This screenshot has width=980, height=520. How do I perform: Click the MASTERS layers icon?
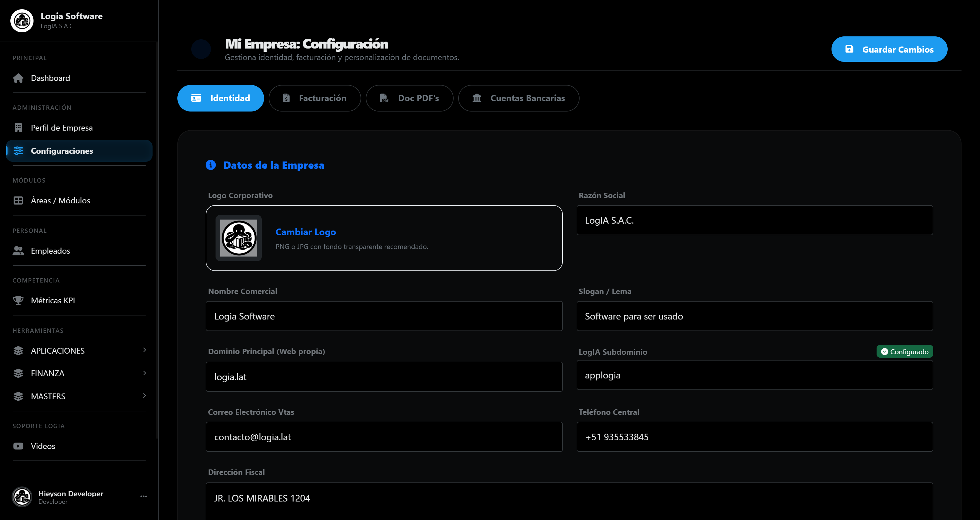pos(18,396)
